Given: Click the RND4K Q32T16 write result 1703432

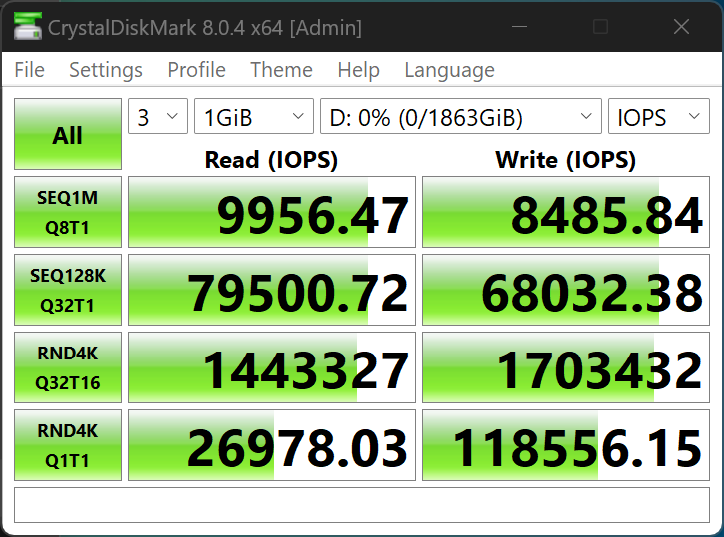Looking at the screenshot, I should [566, 368].
